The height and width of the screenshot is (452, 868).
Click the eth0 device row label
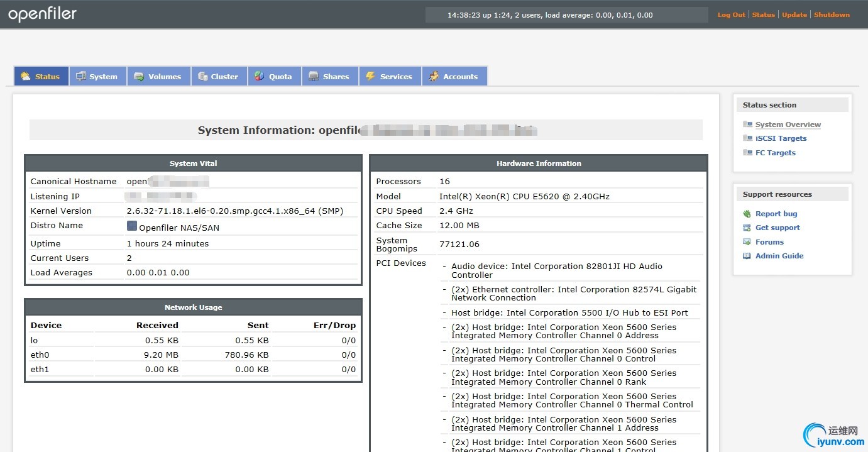click(x=40, y=355)
